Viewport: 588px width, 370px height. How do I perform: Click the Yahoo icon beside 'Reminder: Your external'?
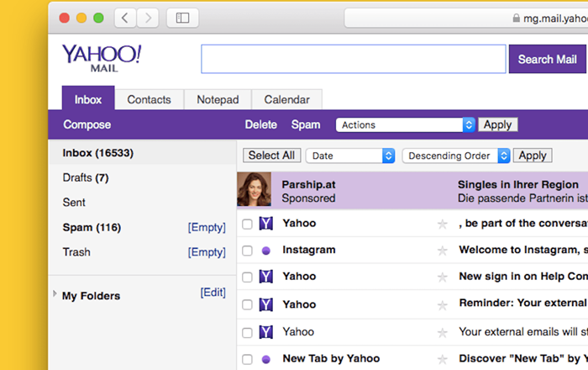(x=266, y=304)
